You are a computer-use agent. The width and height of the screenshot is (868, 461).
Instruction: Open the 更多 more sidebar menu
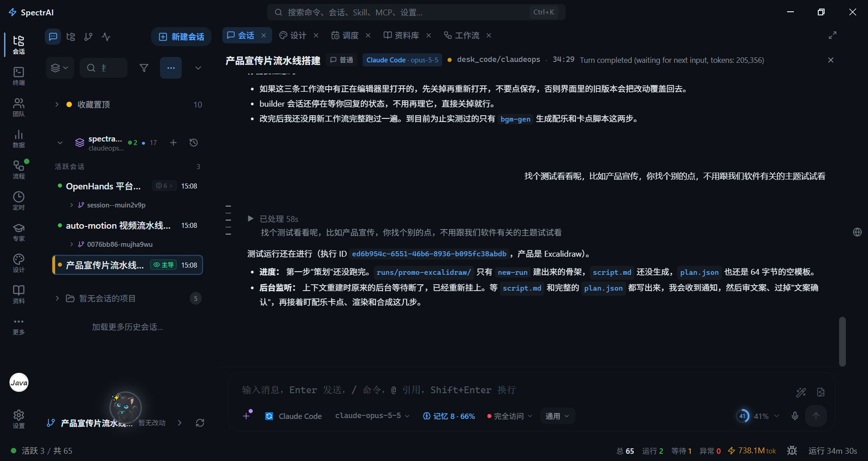tap(19, 326)
